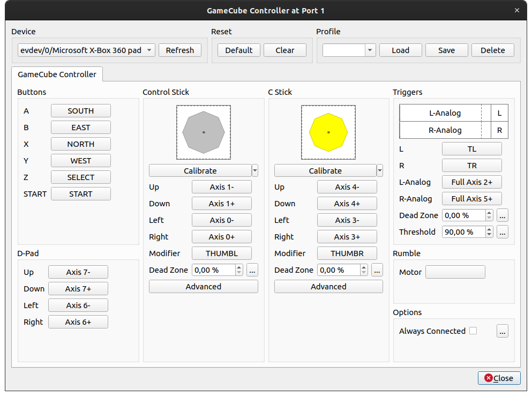The width and height of the screenshot is (532, 396).
Task: Expand the Profile combo box
Action: [x=370, y=50]
